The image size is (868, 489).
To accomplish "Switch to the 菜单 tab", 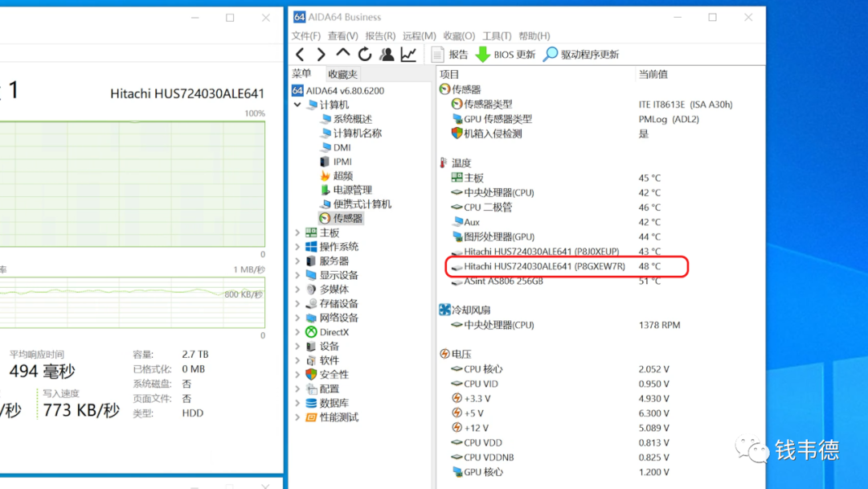I will [302, 74].
